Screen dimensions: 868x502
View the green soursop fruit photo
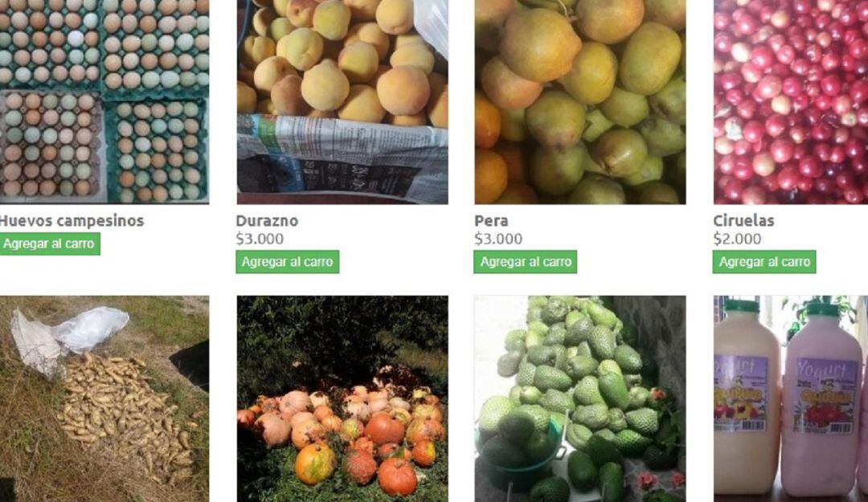pyautogui.click(x=580, y=398)
